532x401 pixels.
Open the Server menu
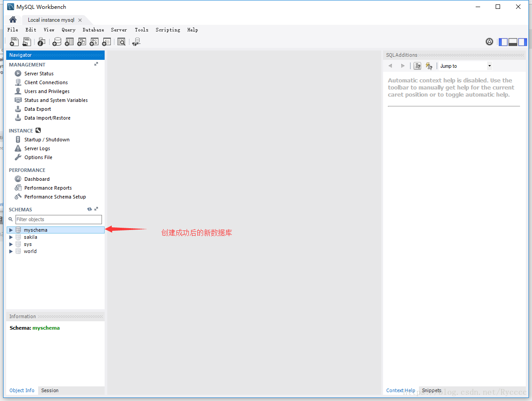[119, 30]
